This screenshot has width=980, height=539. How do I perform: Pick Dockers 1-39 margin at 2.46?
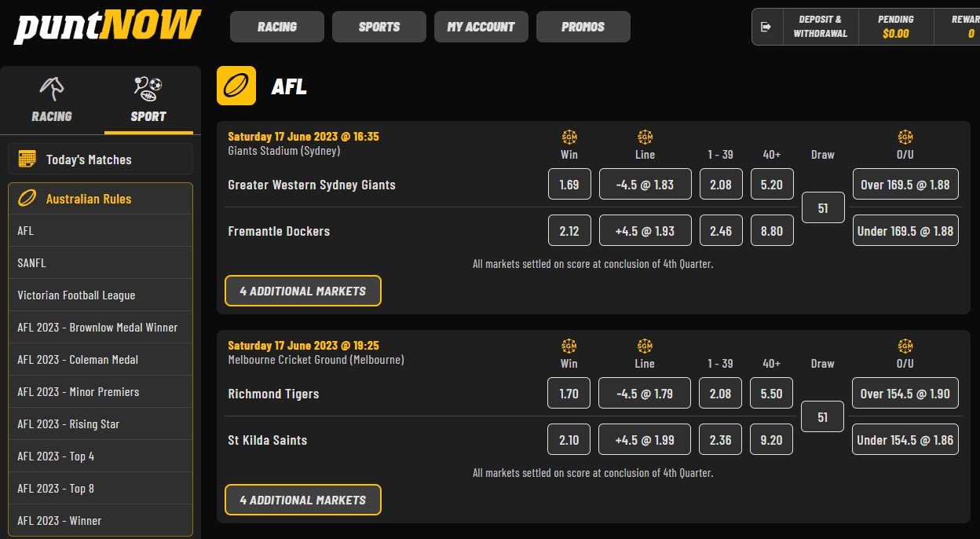pos(721,231)
